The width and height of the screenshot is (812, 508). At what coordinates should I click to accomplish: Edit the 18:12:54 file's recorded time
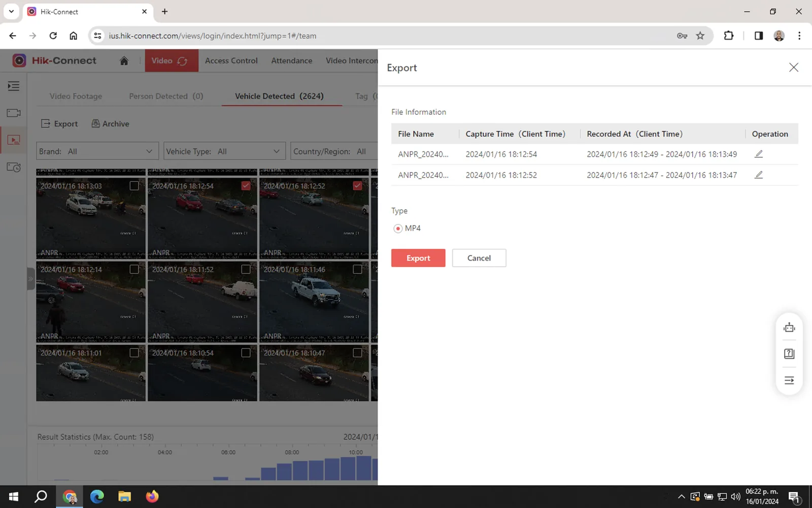(759, 154)
